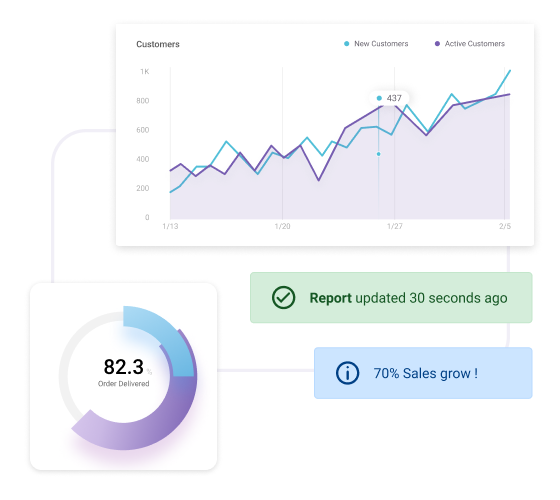Click the blue info icon beside Sales grow

pos(347,373)
